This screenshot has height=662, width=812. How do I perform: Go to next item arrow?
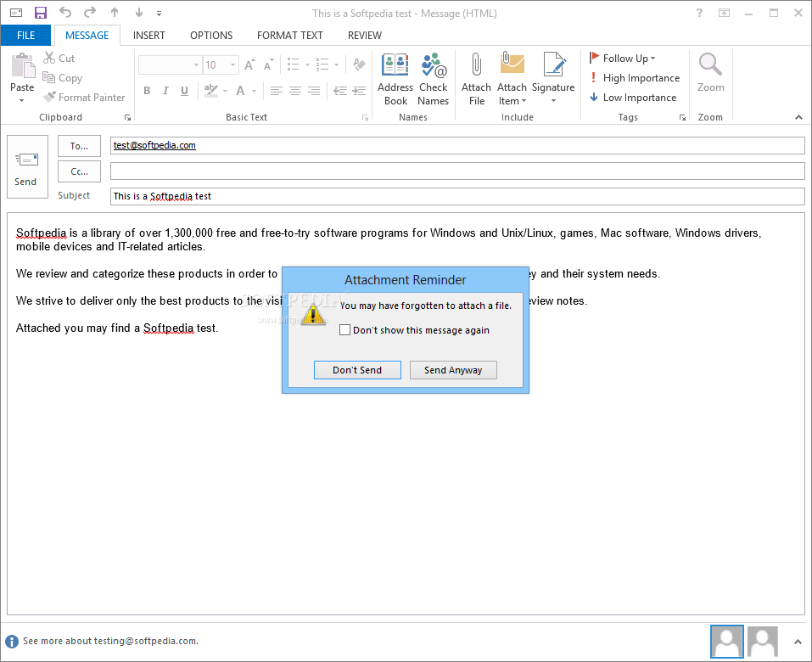coord(139,13)
